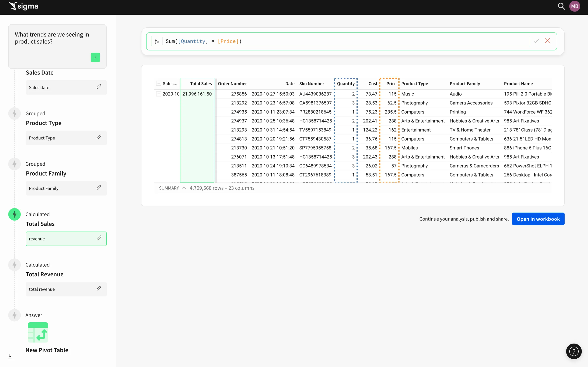The width and height of the screenshot is (588, 367).
Task: Select the Sku Number column header
Action: click(311, 84)
